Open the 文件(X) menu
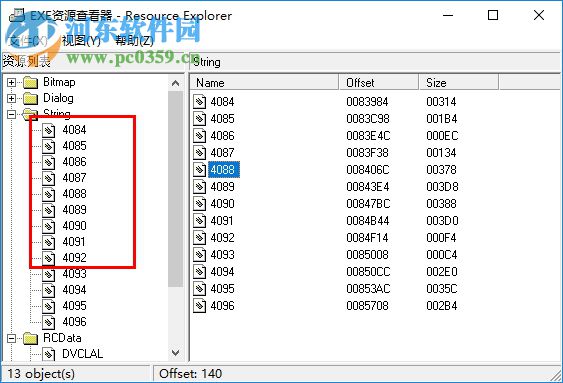563x383 pixels. [28, 41]
